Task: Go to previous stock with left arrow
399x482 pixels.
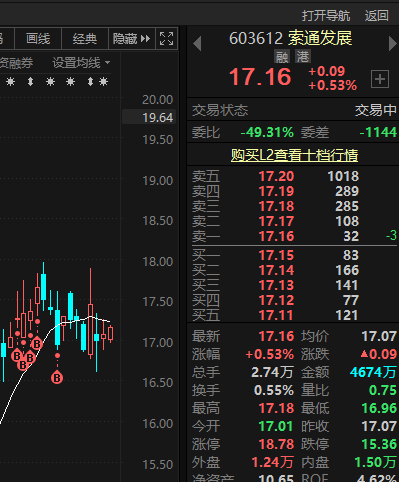Action: point(197,43)
